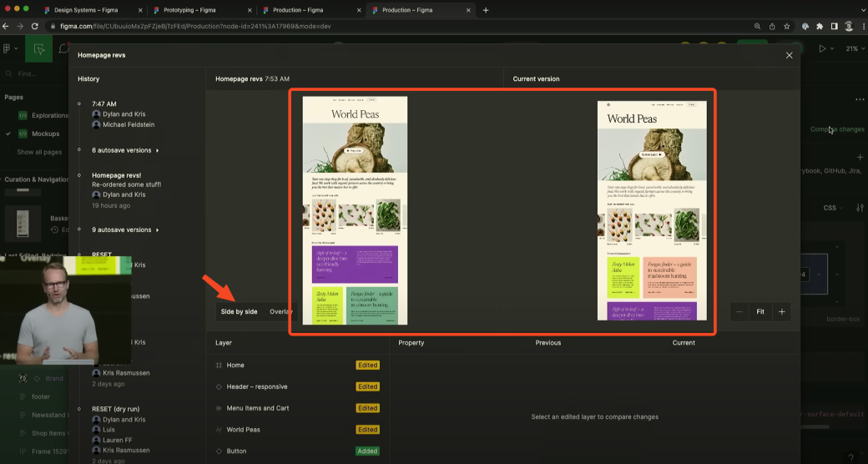868x464 pixels.
Task: Click the Current version World Peas preview
Action: pyautogui.click(x=652, y=210)
